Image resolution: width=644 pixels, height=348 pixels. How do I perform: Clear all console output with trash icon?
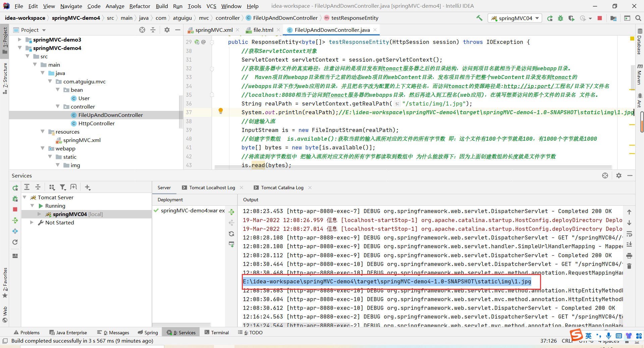[629, 266]
